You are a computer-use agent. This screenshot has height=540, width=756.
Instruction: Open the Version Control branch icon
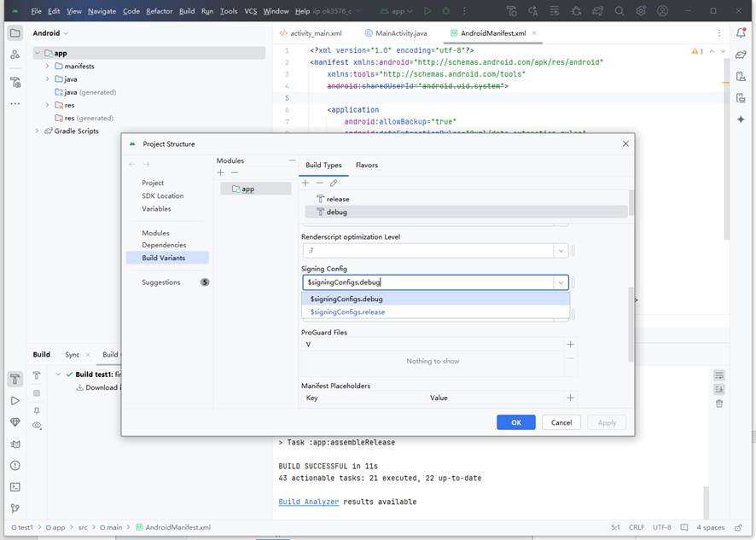pyautogui.click(x=15, y=508)
